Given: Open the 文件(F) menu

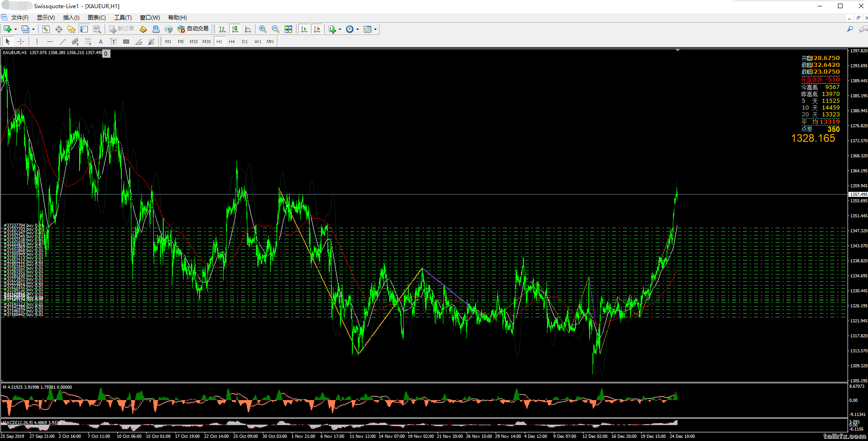Looking at the screenshot, I should (x=20, y=18).
